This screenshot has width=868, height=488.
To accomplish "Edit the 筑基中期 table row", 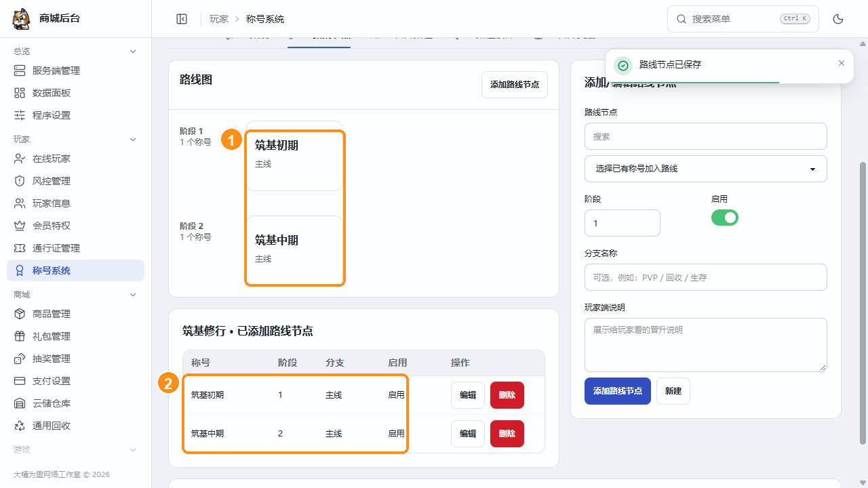I will click(468, 434).
